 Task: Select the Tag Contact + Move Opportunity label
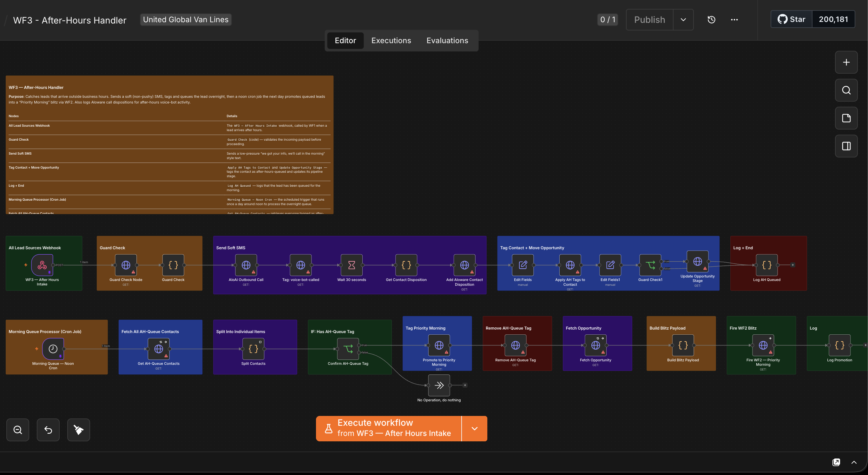[x=532, y=248]
